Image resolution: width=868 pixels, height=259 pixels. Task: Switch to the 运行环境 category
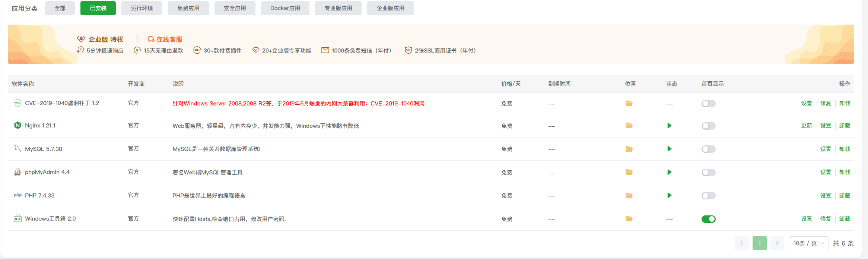point(142,8)
